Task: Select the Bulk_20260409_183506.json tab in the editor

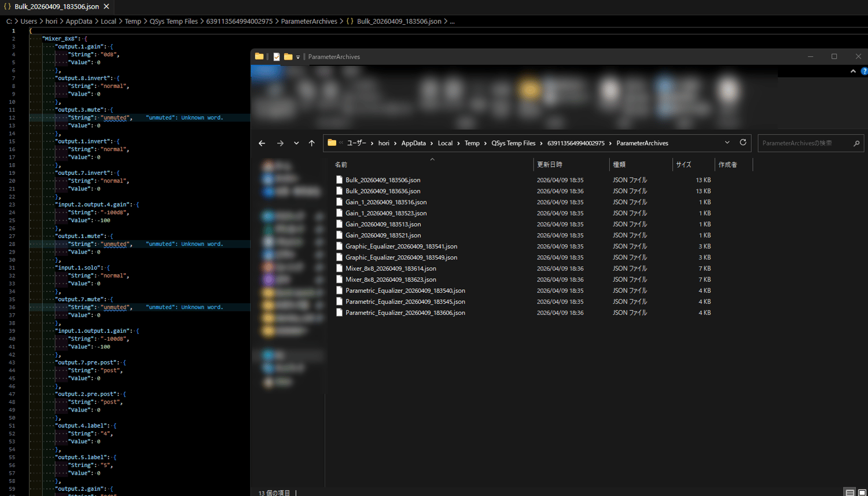Action: click(x=57, y=7)
